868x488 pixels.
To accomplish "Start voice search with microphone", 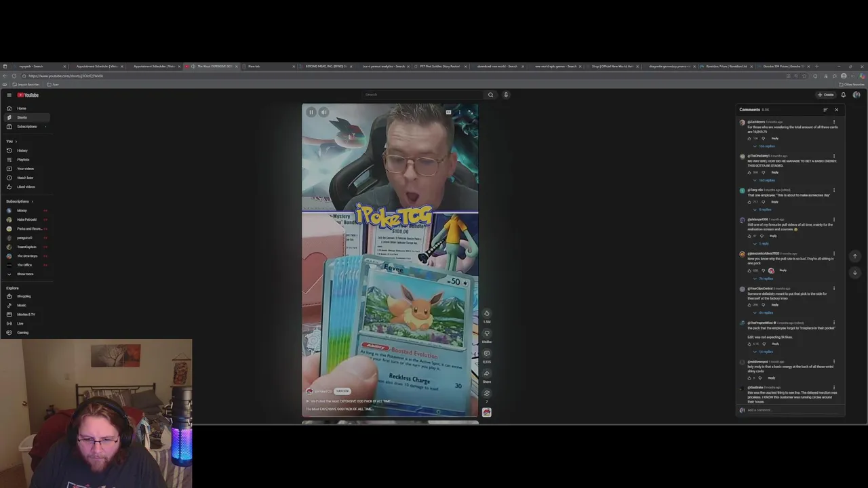I will tap(506, 95).
